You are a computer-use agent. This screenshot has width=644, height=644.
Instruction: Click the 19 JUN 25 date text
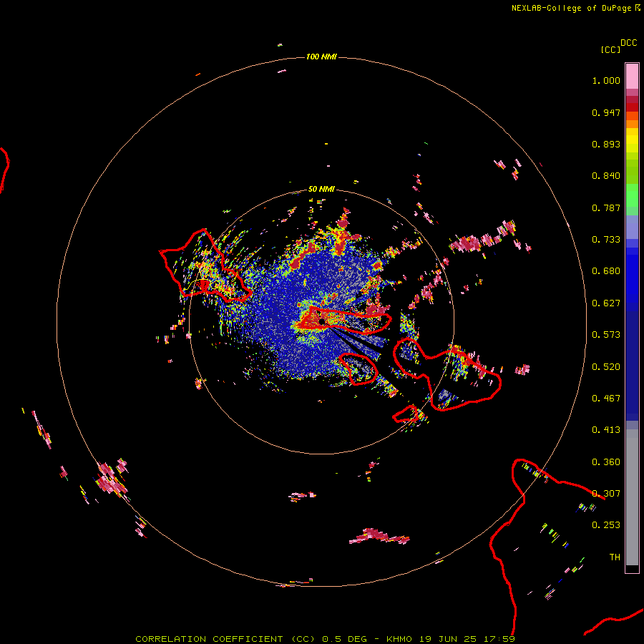(x=448, y=639)
